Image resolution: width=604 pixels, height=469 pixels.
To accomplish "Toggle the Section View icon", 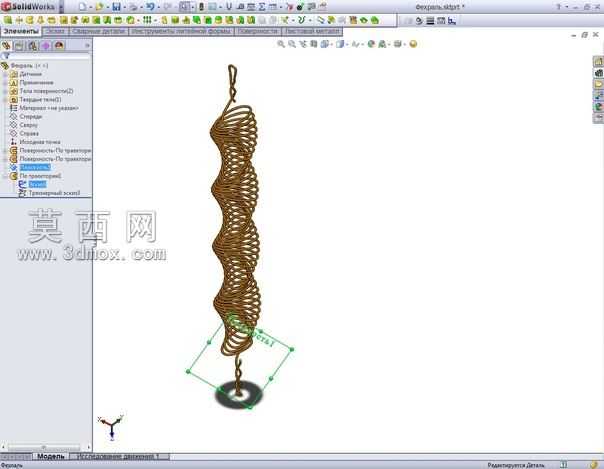I will 314,44.
